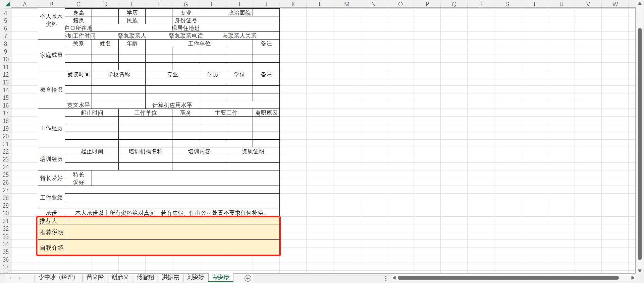
Task: Go to the next sheet tab arrow
Action: click(x=20, y=278)
